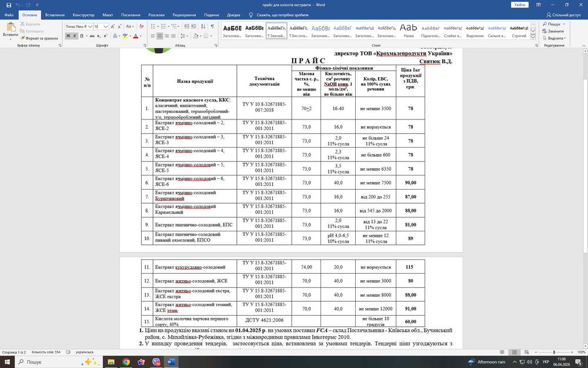Open the bullets list dropdown arrow
The height and width of the screenshot is (368, 588).
point(158,26)
